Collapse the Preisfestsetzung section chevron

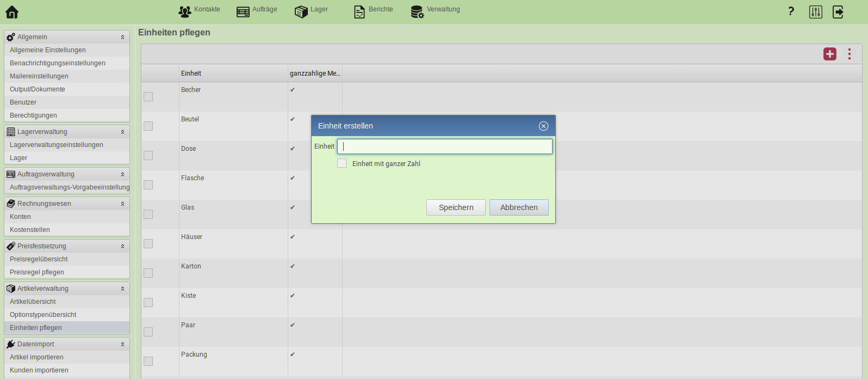click(122, 246)
